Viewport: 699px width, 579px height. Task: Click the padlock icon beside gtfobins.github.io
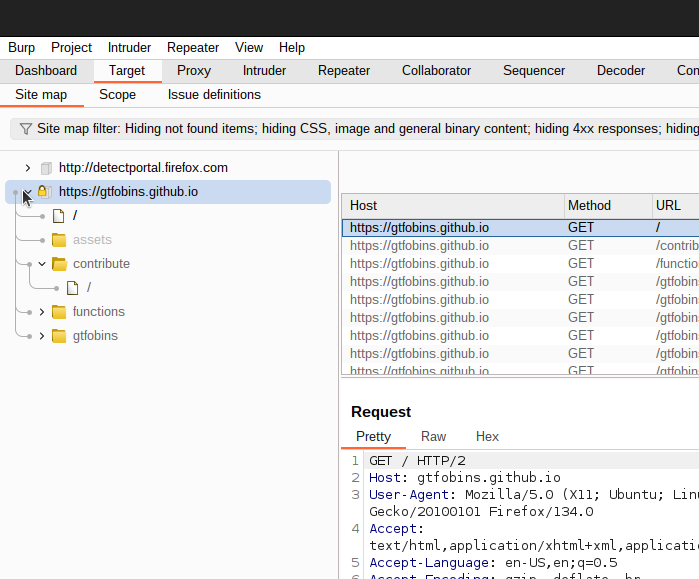click(x=44, y=192)
